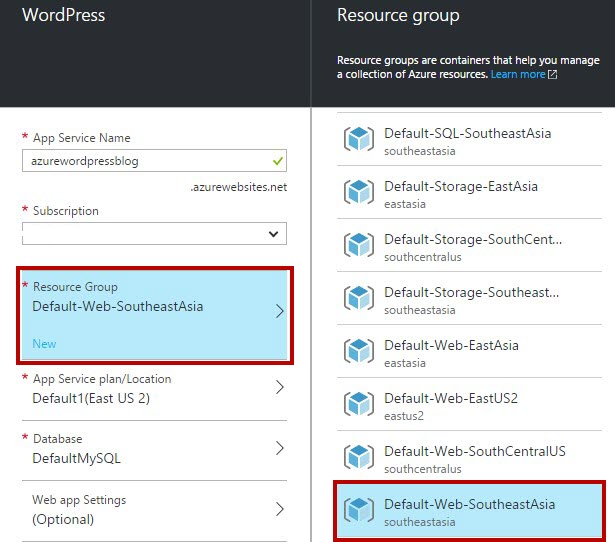The image size is (615, 542).
Task: Click the eastus2 location text
Action: tap(404, 416)
